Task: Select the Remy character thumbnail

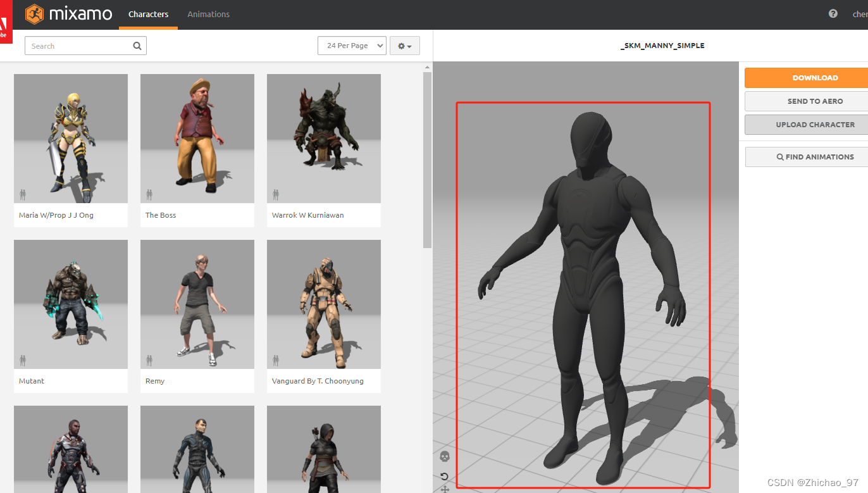Action: pyautogui.click(x=197, y=304)
